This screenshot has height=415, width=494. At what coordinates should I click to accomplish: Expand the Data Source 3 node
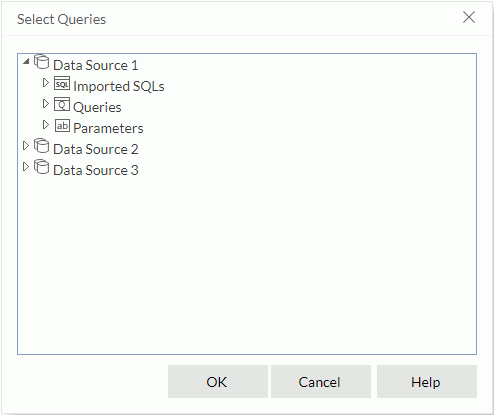26,167
